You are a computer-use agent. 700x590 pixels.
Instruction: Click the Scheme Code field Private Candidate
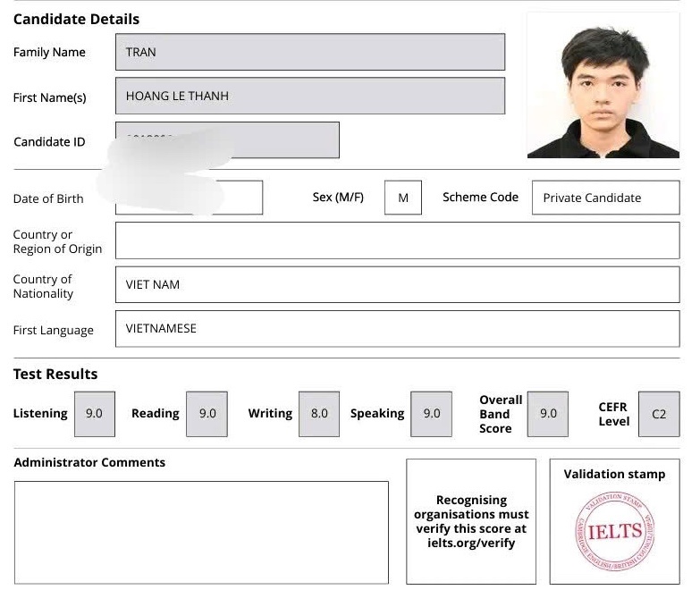pos(605,198)
